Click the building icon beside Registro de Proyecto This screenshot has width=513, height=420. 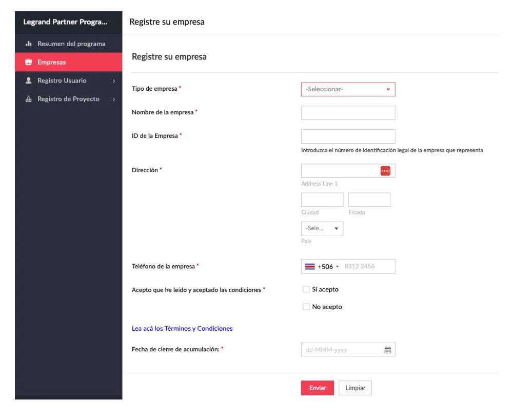(28, 99)
